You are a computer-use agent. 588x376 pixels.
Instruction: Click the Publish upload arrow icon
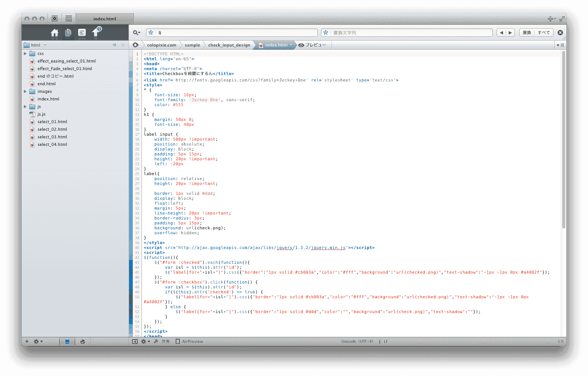[x=96, y=33]
